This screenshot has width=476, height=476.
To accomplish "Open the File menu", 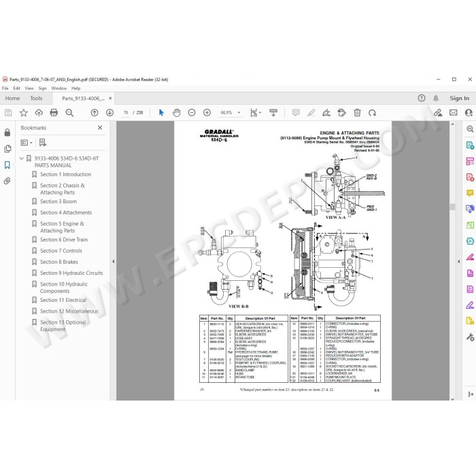I will click(5, 88).
